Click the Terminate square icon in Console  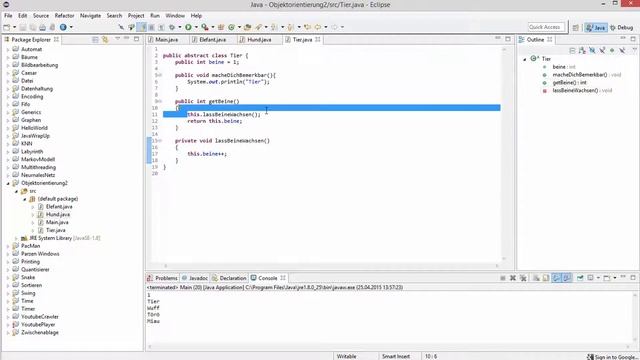(x=503, y=278)
